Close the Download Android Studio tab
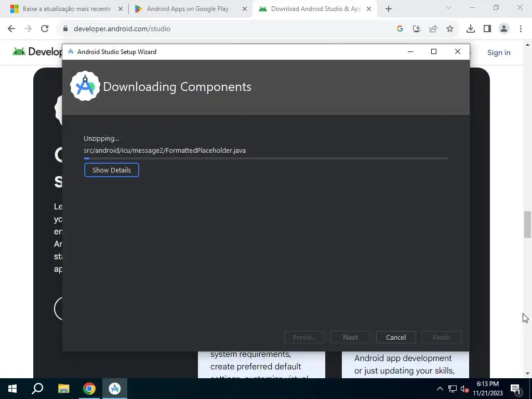This screenshot has width=532, height=399. [x=369, y=9]
